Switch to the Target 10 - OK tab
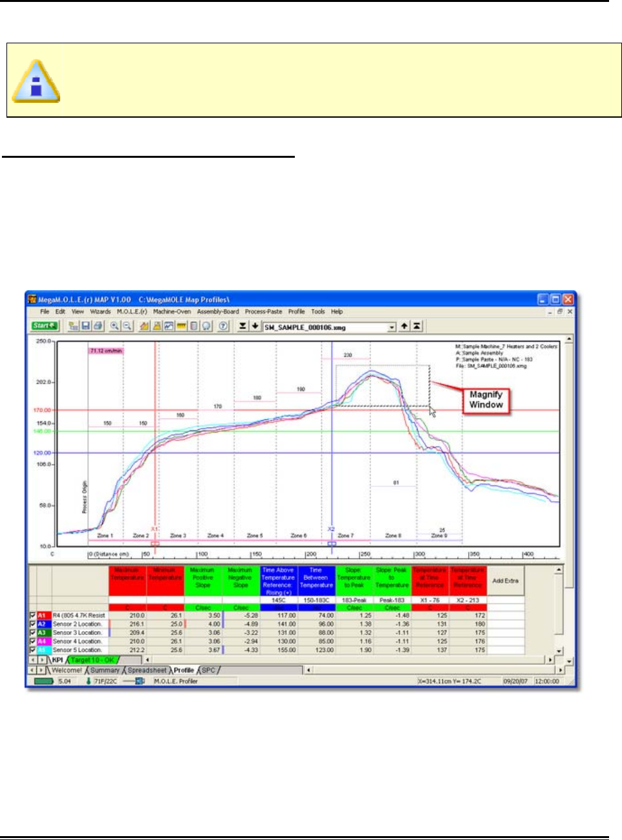This screenshot has width=622, height=840. click(92, 660)
